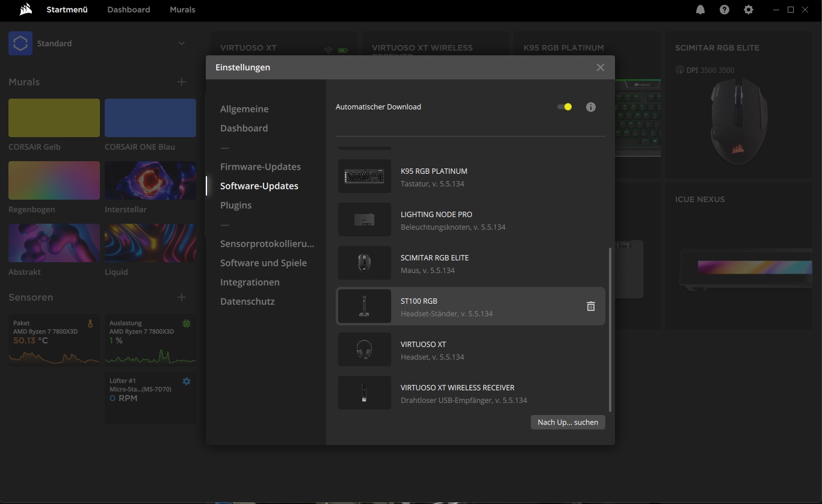Select the Regenbogen mural swatch
This screenshot has width=822, height=504.
point(54,180)
